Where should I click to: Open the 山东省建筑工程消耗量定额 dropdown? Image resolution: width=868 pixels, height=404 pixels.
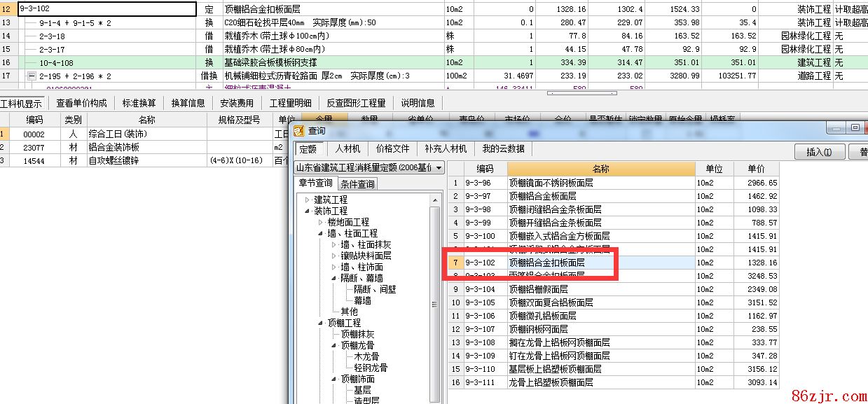[x=439, y=167]
